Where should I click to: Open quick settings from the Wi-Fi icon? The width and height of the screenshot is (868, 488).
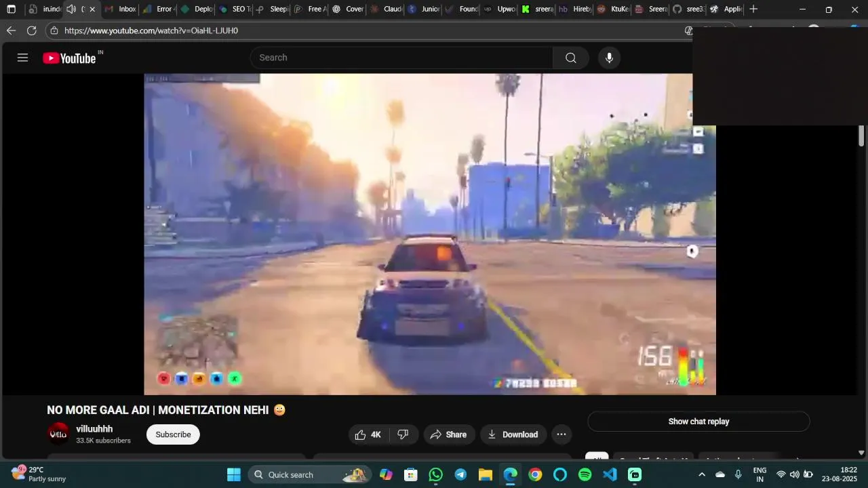coord(781,474)
